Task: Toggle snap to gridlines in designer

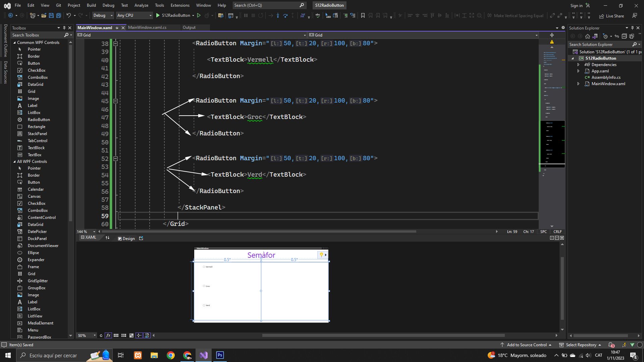Action: click(x=124, y=335)
